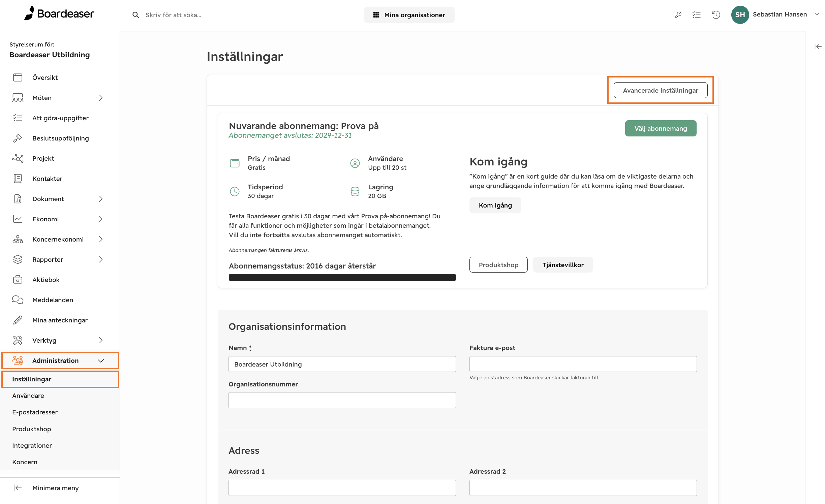Click the Produktshop button in subscription card

(498, 265)
